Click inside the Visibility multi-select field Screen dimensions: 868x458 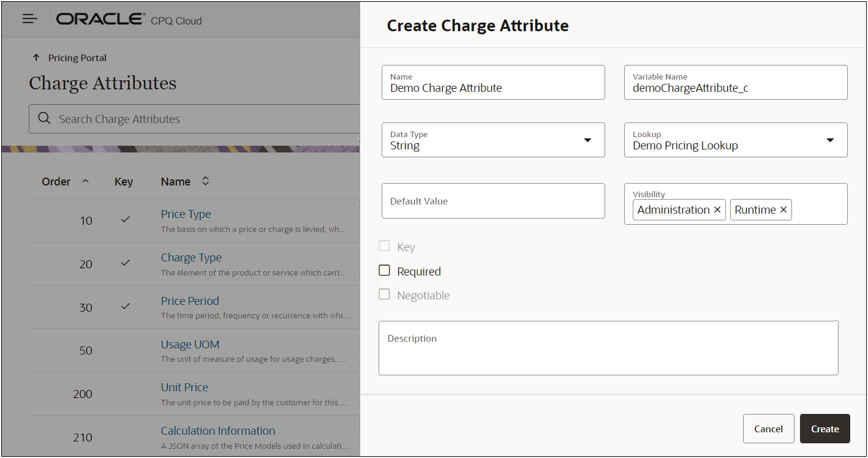point(818,210)
